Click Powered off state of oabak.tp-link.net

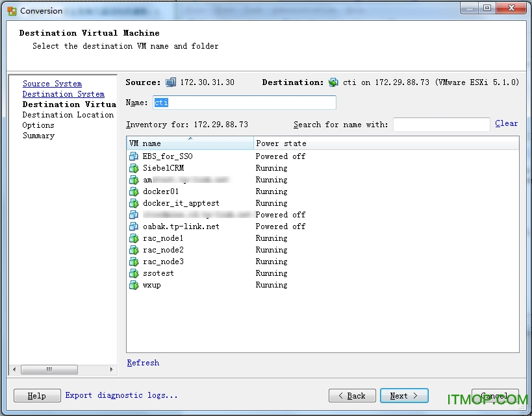click(280, 226)
